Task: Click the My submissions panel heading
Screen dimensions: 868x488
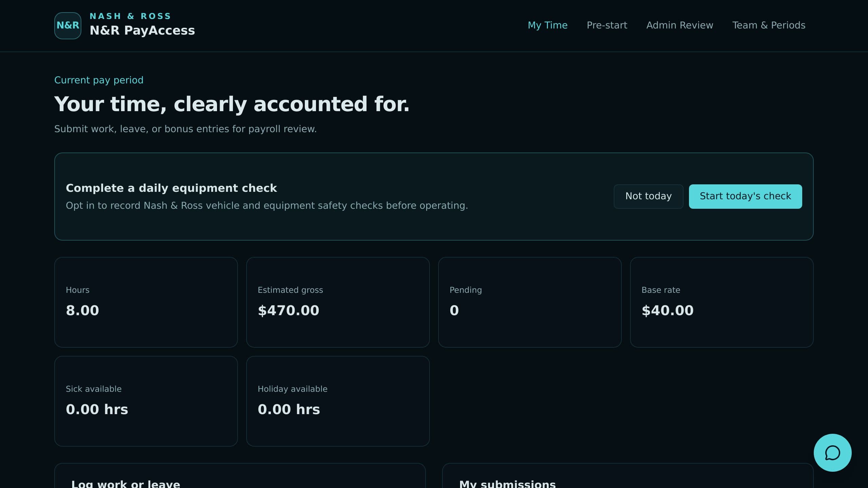Action: coord(508,484)
